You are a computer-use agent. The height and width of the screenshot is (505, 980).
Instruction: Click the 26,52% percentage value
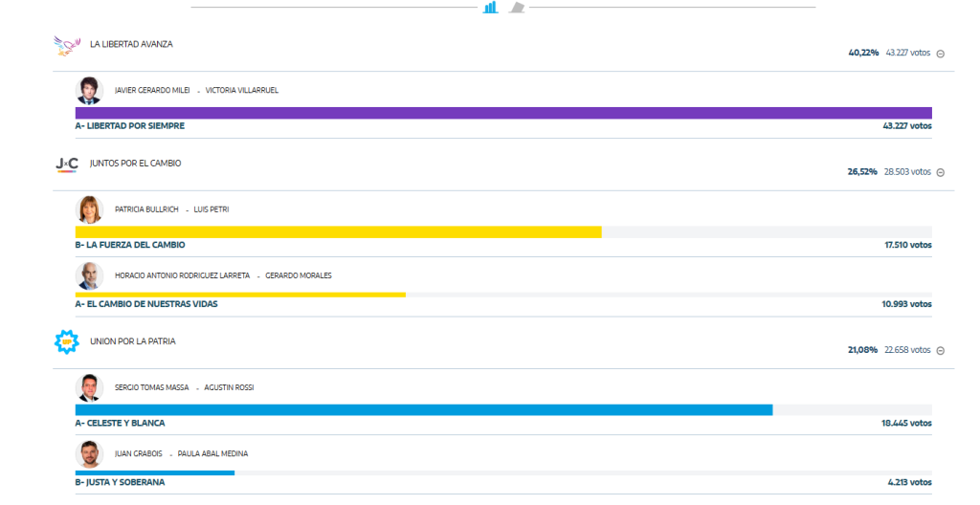pyautogui.click(x=862, y=172)
